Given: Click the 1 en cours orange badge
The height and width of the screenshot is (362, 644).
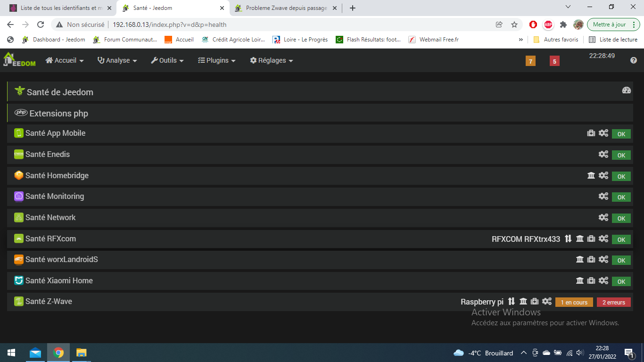Looking at the screenshot, I should coord(574,303).
